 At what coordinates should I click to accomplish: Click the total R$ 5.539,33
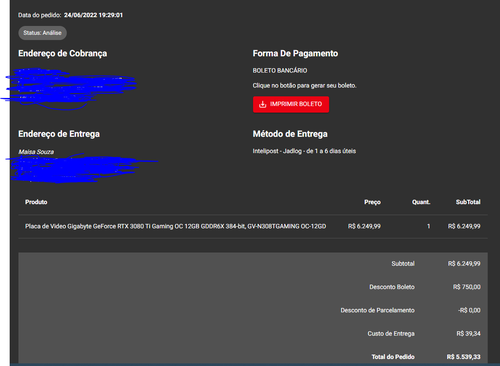[464, 357]
